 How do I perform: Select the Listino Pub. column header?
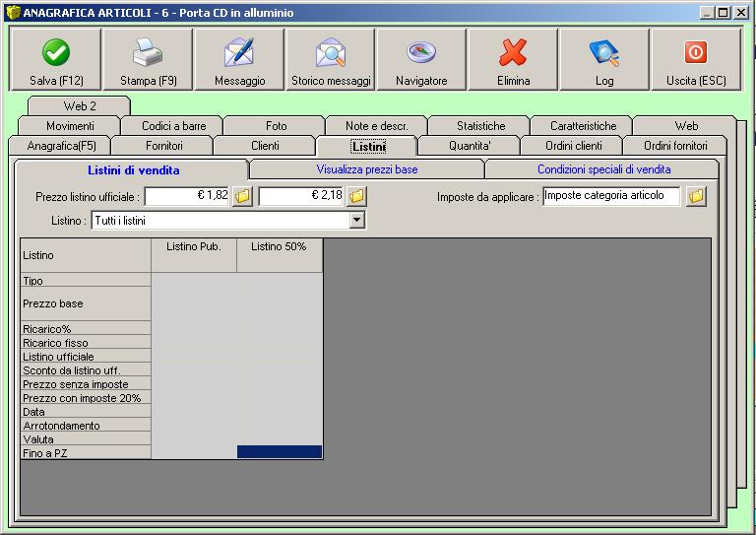pos(194,255)
